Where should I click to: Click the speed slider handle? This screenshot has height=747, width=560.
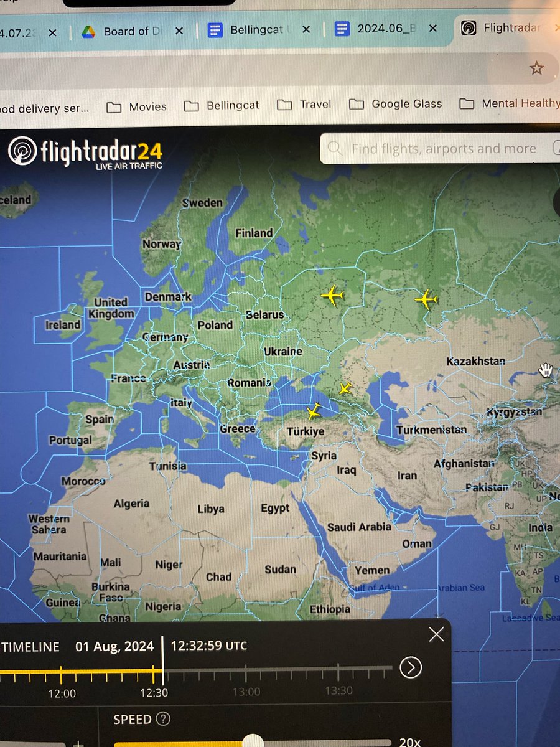pyautogui.click(x=252, y=741)
